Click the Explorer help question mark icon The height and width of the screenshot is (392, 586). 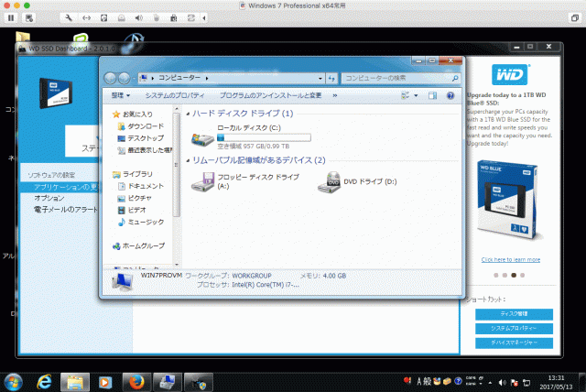pos(450,95)
